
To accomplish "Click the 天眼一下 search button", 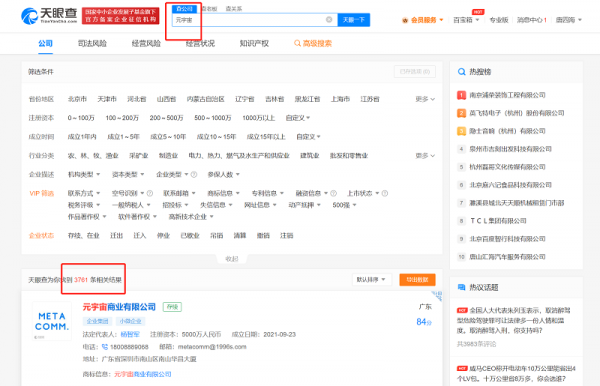I will click(x=354, y=20).
